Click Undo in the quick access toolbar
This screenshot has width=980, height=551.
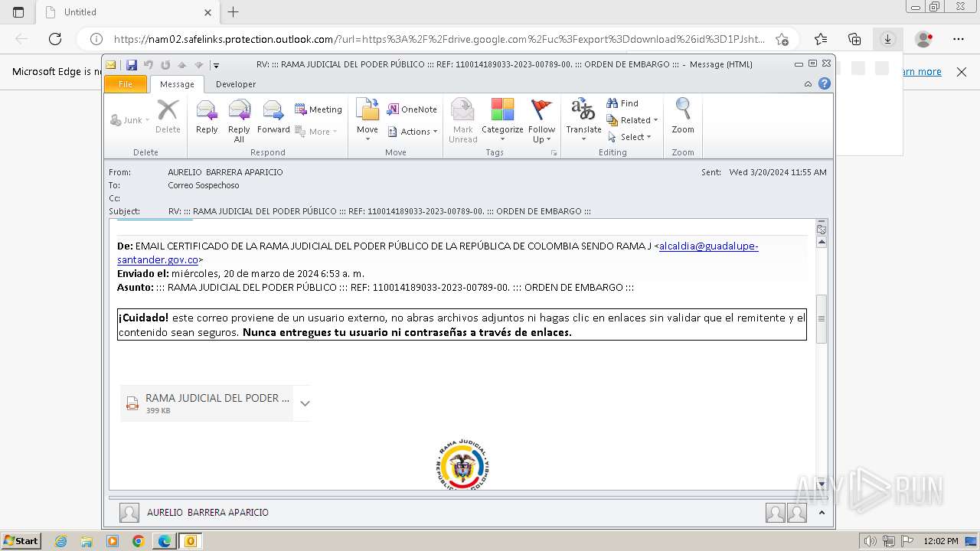149,65
